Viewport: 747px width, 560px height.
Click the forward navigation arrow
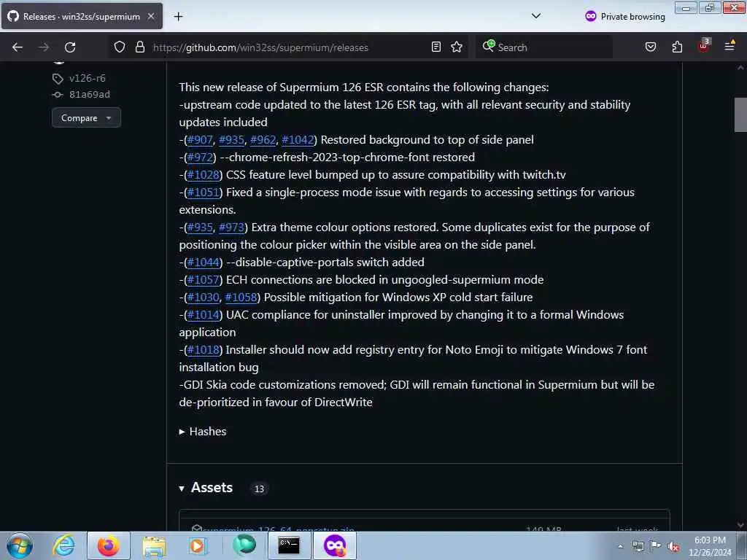(43, 47)
